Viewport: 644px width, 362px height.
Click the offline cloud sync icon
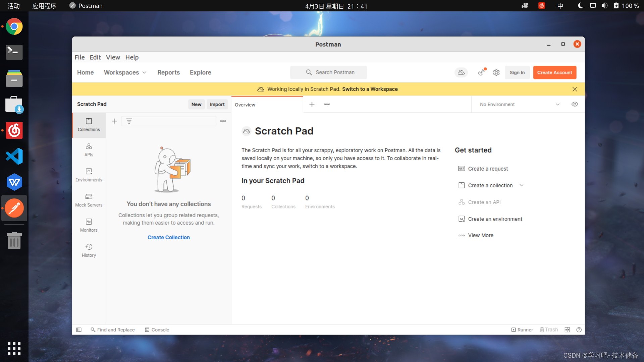461,72
